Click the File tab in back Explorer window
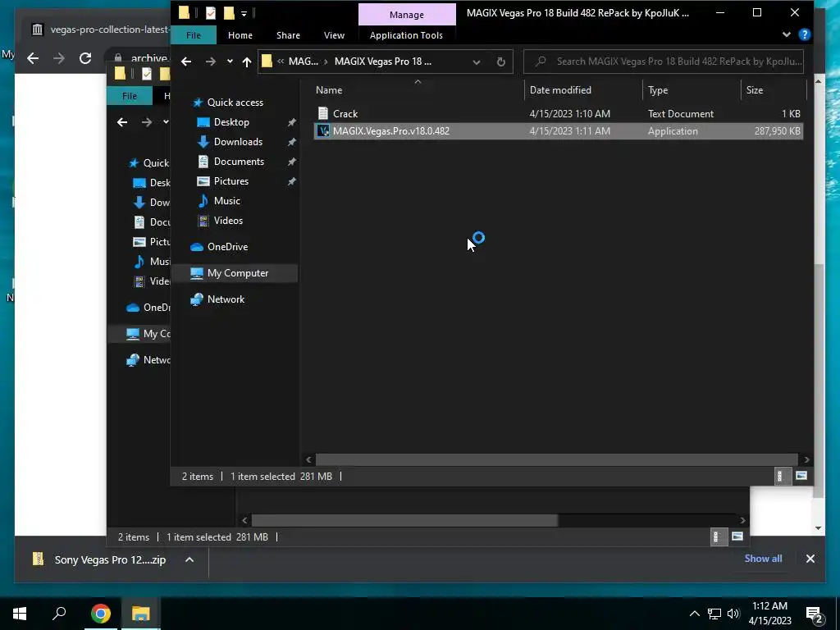The image size is (840, 630). pos(130,96)
